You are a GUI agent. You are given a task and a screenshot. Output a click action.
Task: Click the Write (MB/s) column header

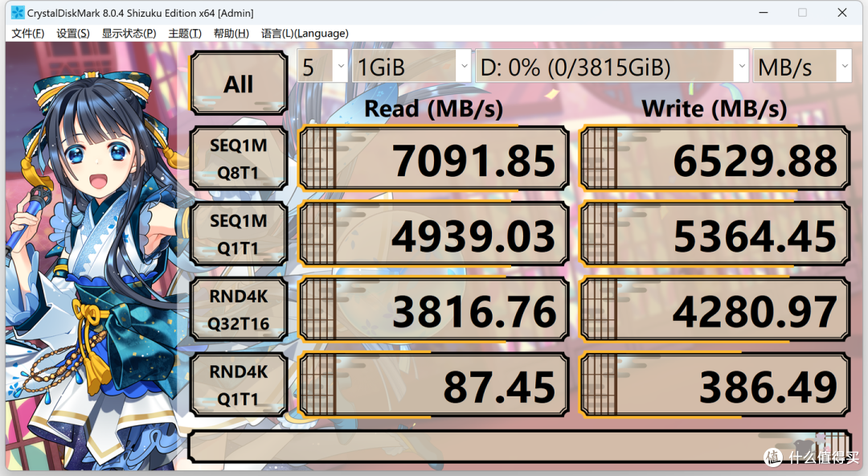[x=714, y=108]
